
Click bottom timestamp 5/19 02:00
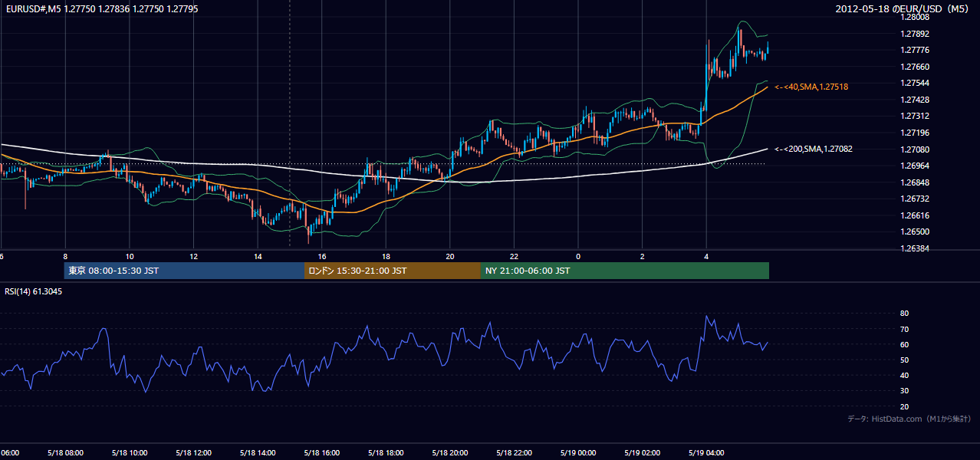tap(643, 452)
